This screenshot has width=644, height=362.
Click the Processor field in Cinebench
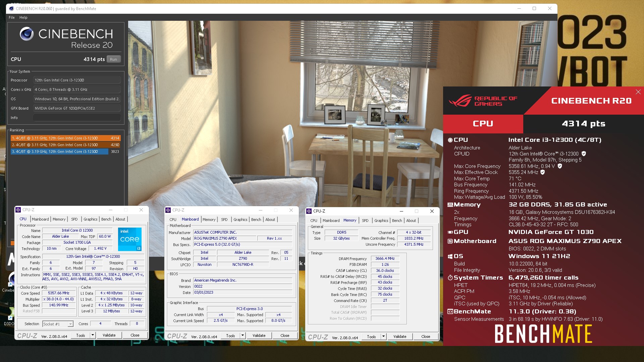pyautogui.click(x=77, y=80)
